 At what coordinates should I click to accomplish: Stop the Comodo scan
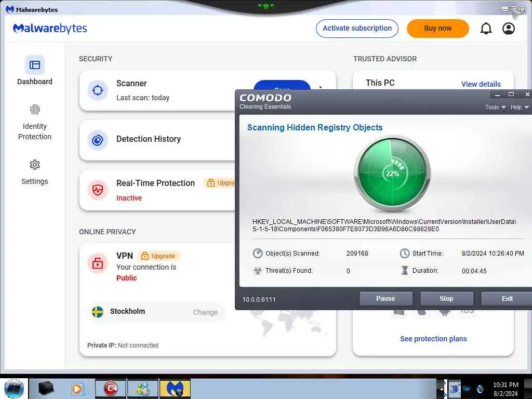[446, 299]
